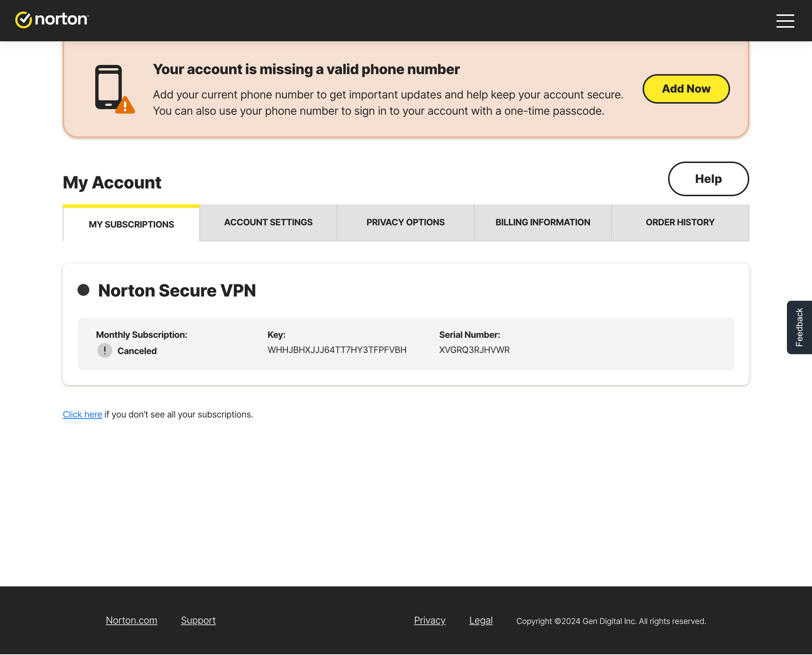Click the phone warning icon

point(114,89)
